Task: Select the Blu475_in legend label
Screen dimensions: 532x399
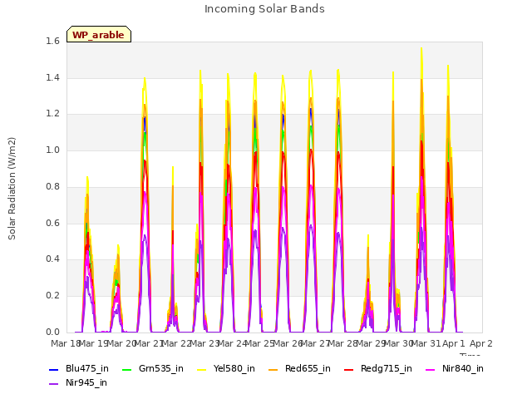Action: pyautogui.click(x=87, y=369)
